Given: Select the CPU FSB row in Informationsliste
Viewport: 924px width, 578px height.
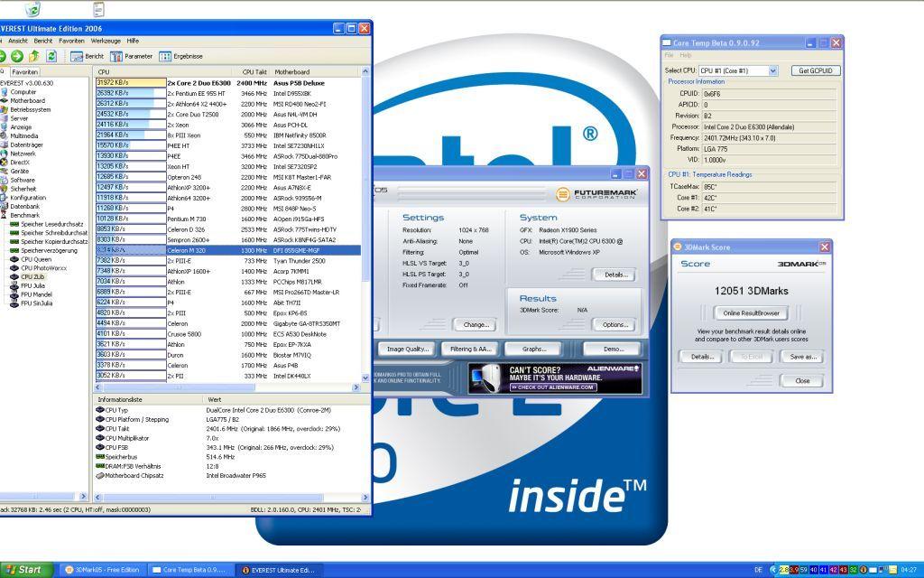Looking at the screenshot, I should [227, 447].
